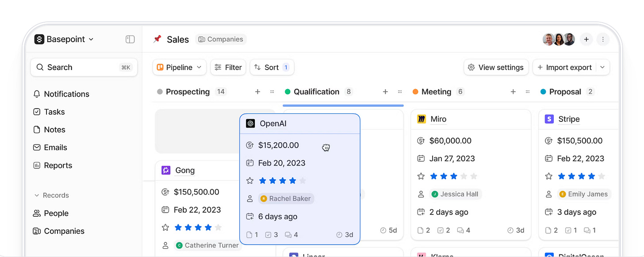Open View settings

[496, 67]
